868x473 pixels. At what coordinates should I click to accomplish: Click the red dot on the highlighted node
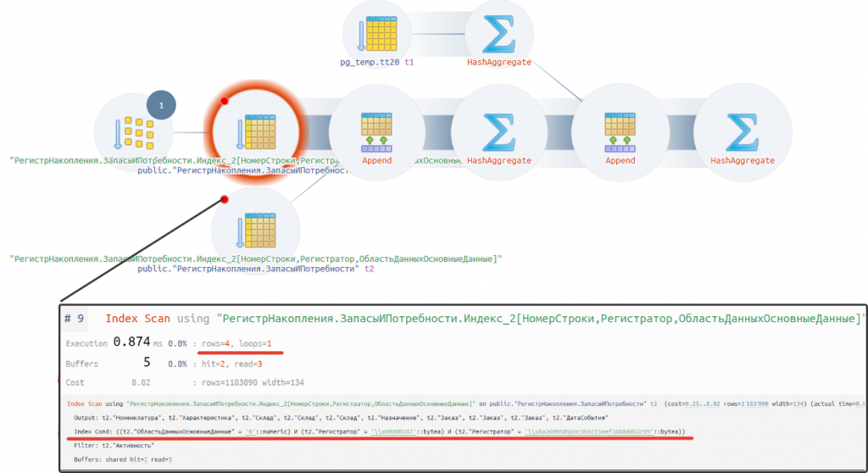coord(224,101)
